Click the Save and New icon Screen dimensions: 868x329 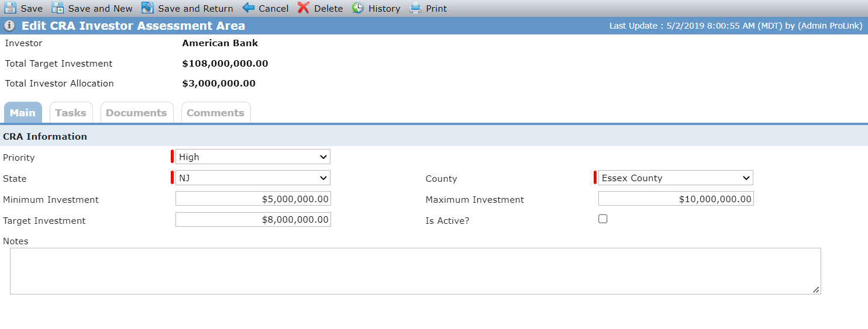(58, 8)
